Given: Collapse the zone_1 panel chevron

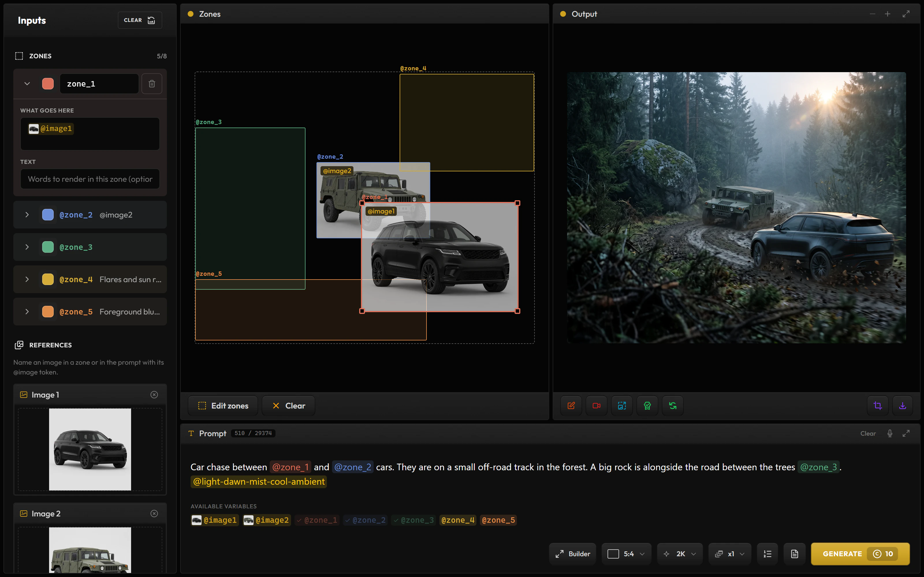Looking at the screenshot, I should point(27,84).
